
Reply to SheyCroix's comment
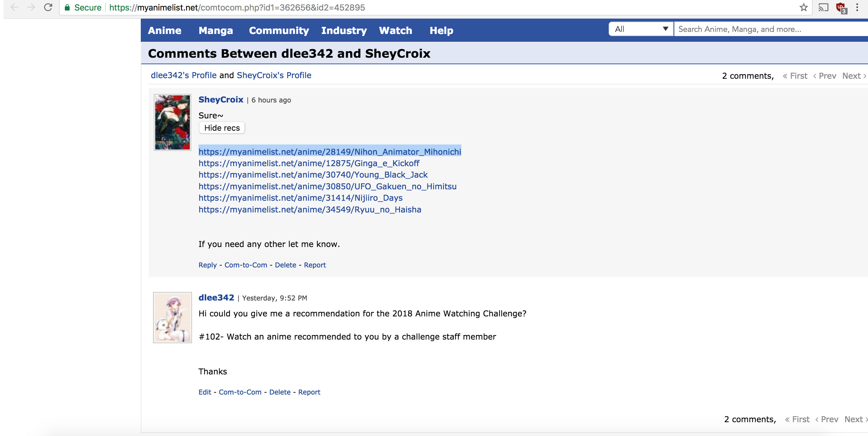tap(208, 265)
